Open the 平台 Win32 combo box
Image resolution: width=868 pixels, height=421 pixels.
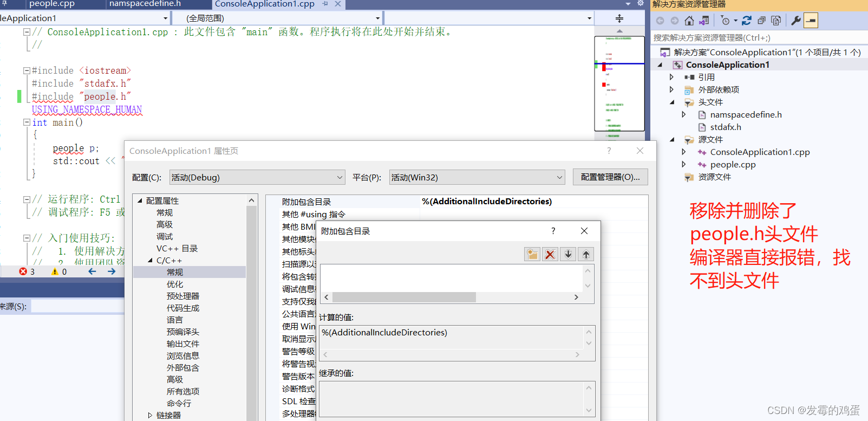pos(477,177)
